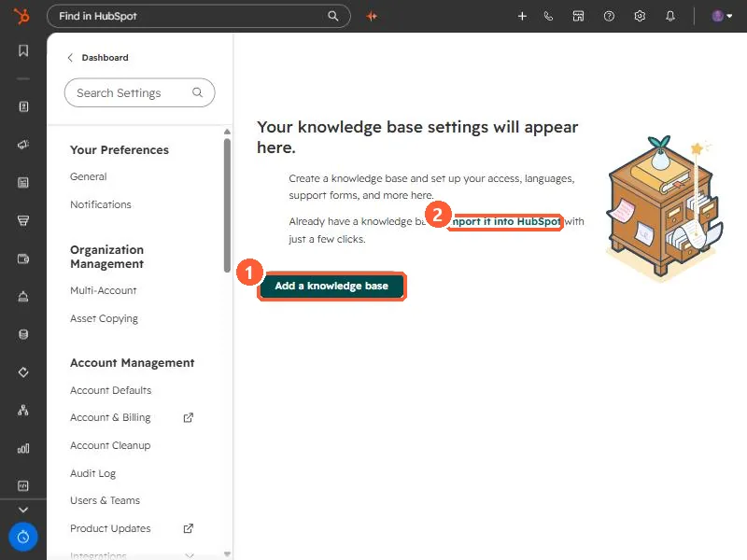Screen dimensions: 747x560
Task: Open General preferences
Action: 88,176
